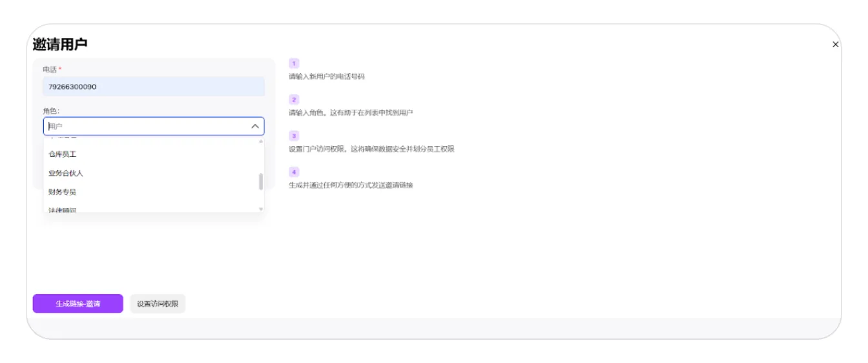Click the step 2 number badge

[x=294, y=100]
